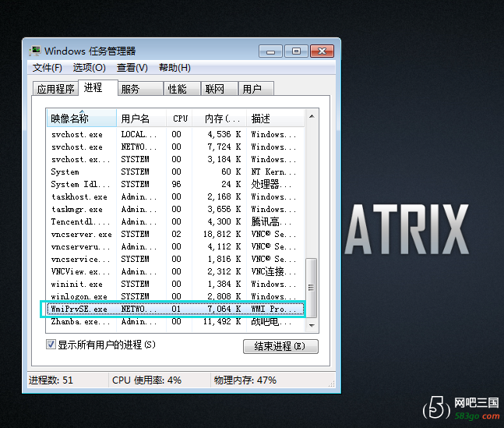The width and height of the screenshot is (504, 428).
Task: Select the Tencentdl... process row
Action: 175,221
